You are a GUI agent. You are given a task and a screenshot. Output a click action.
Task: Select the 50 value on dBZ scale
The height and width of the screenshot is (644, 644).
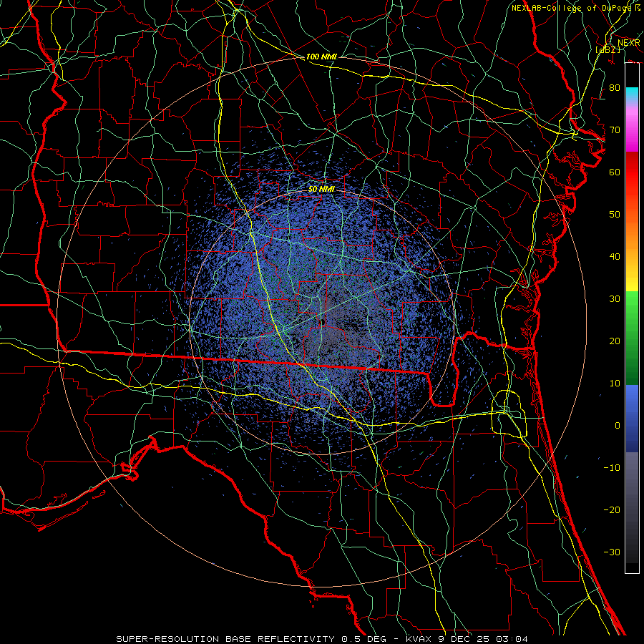point(615,215)
